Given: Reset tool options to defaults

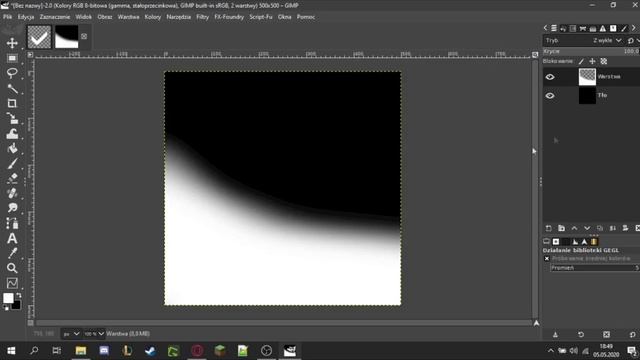Looking at the screenshot, I should pyautogui.click(x=632, y=335).
